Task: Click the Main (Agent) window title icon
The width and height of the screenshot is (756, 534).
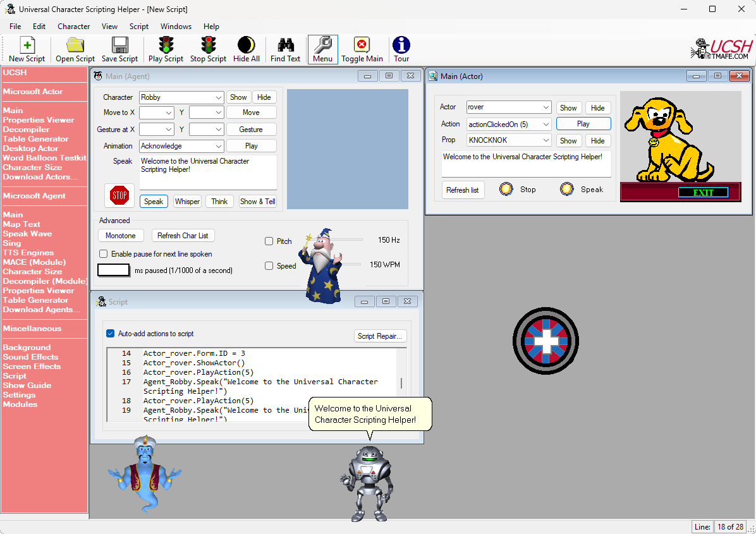Action: (x=98, y=76)
